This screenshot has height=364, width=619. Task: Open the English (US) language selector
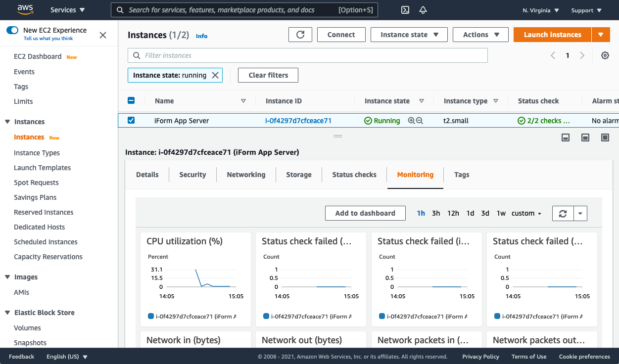(x=67, y=357)
